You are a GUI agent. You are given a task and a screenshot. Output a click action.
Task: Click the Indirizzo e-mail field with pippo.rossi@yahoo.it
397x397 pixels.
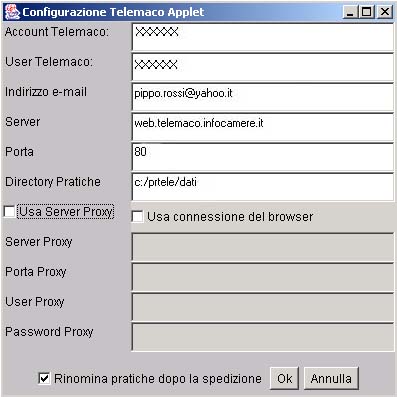[x=263, y=97]
